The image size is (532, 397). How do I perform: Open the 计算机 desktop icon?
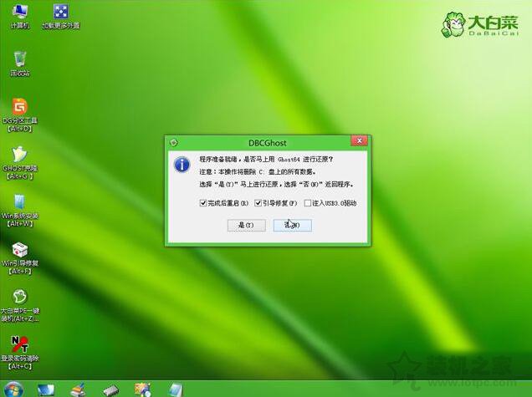pyautogui.click(x=19, y=13)
